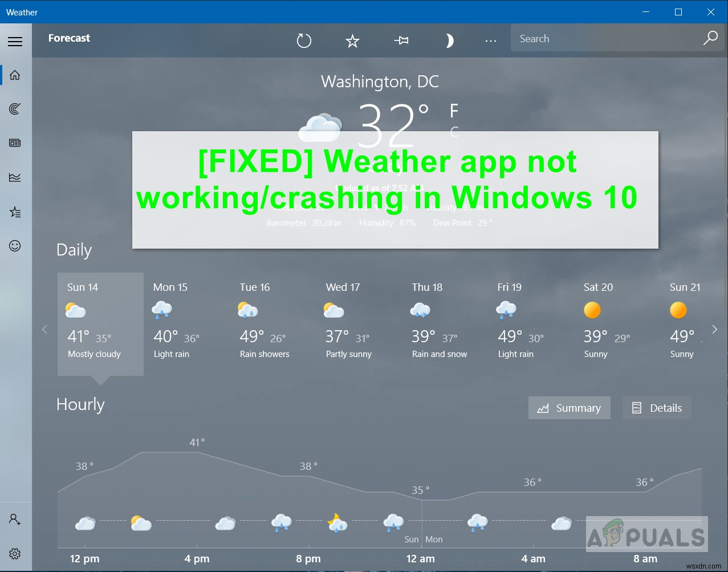This screenshot has width=728, height=572.
Task: Open Settings gear in sidebar
Action: click(x=15, y=553)
